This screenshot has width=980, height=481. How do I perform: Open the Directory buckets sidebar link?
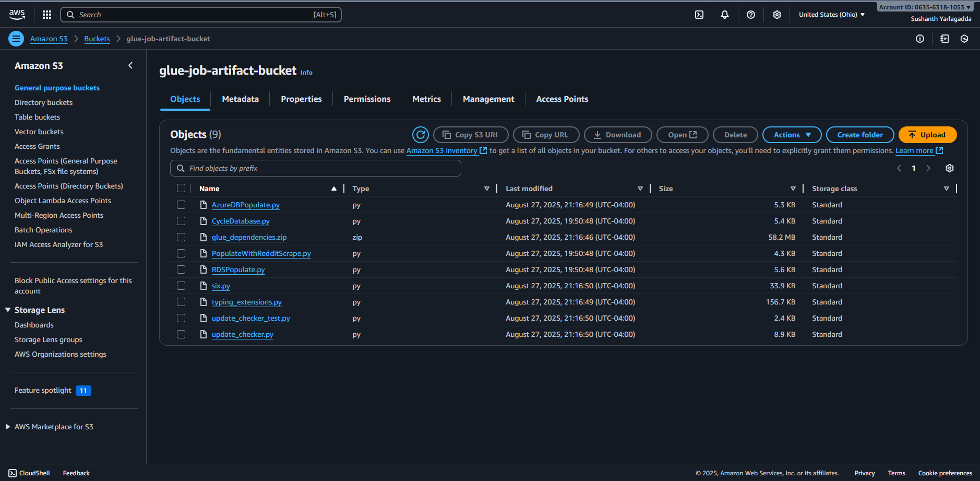point(44,102)
